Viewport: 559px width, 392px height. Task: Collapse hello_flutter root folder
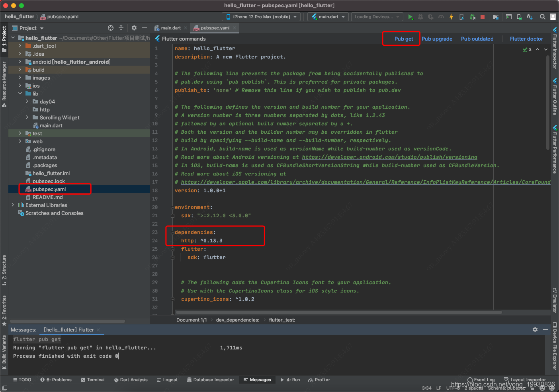pos(13,38)
